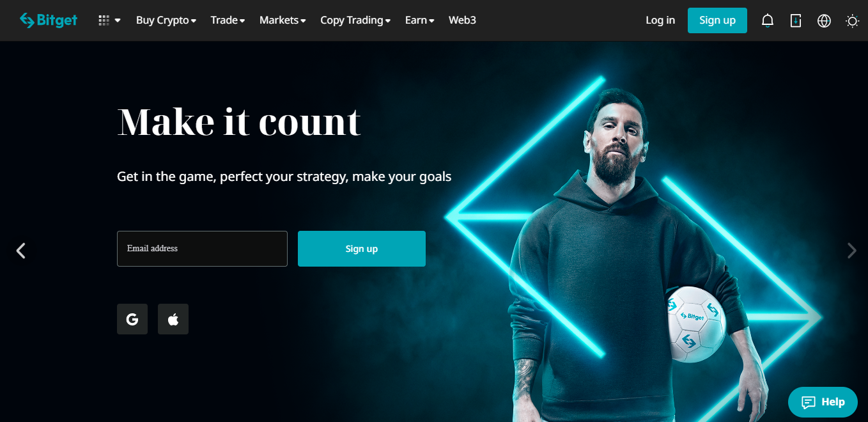Expand the Buy Crypto dropdown
Image resolution: width=868 pixels, height=422 pixels.
coord(166,20)
